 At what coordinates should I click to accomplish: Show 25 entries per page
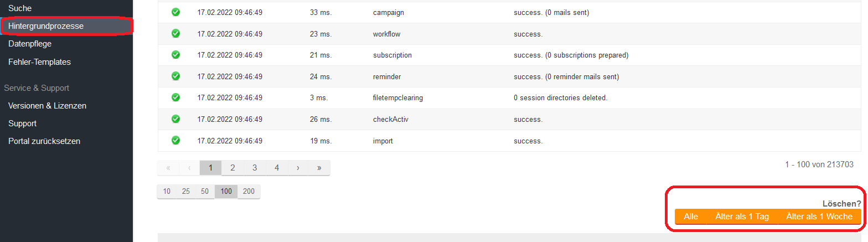186,192
